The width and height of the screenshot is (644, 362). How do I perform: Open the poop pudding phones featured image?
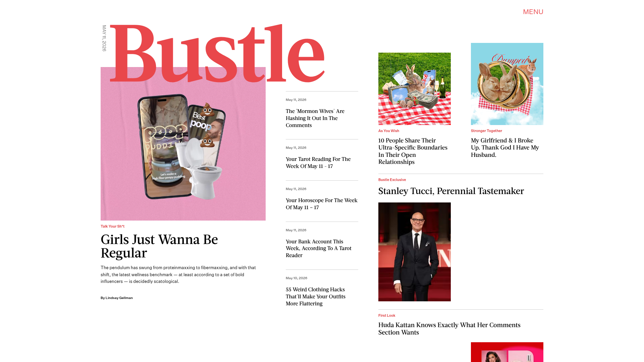[183, 144]
